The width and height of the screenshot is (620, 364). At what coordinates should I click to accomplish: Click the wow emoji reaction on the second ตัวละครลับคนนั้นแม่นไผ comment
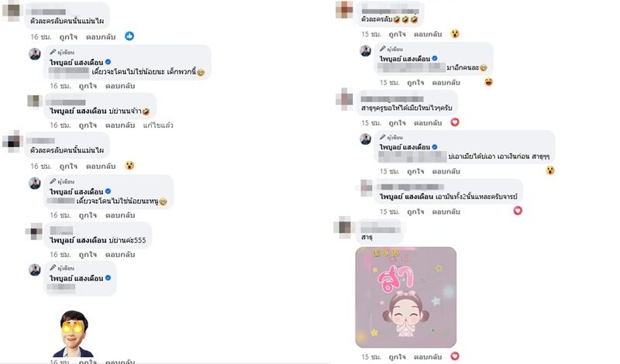[x=129, y=166]
